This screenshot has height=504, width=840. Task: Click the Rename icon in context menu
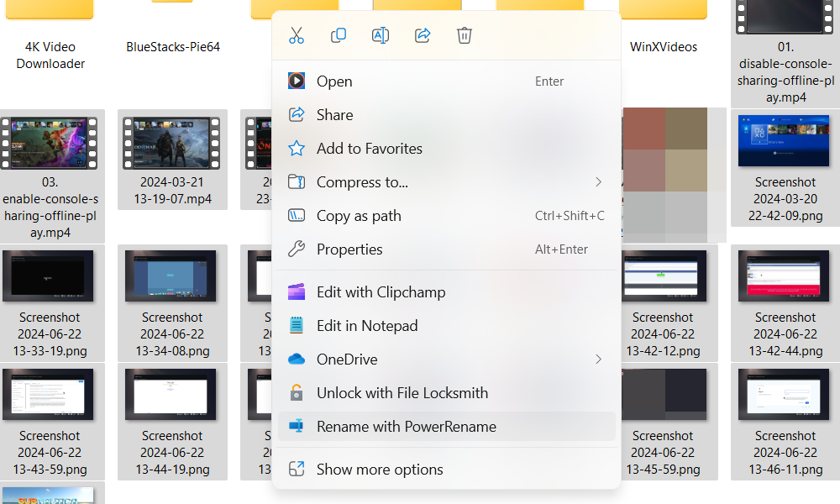pos(381,35)
